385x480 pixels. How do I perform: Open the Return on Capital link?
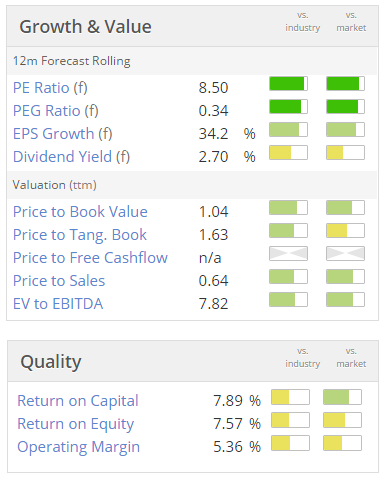78,401
